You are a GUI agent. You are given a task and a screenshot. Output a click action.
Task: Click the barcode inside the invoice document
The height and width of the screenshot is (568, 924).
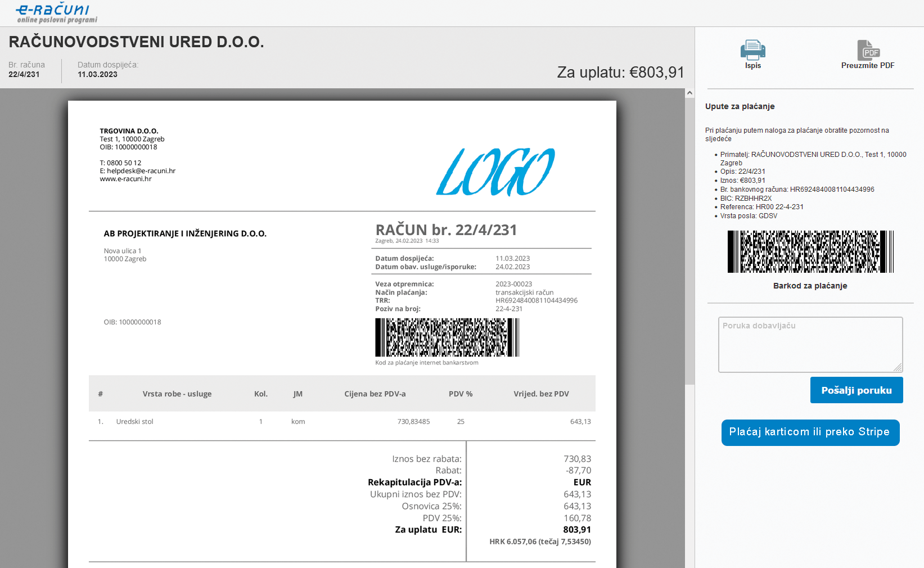coord(447,337)
